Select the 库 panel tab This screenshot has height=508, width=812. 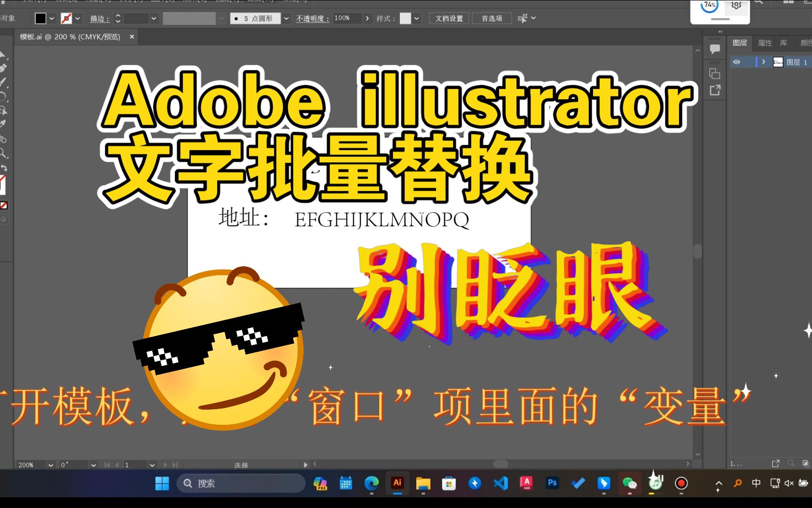click(x=783, y=43)
